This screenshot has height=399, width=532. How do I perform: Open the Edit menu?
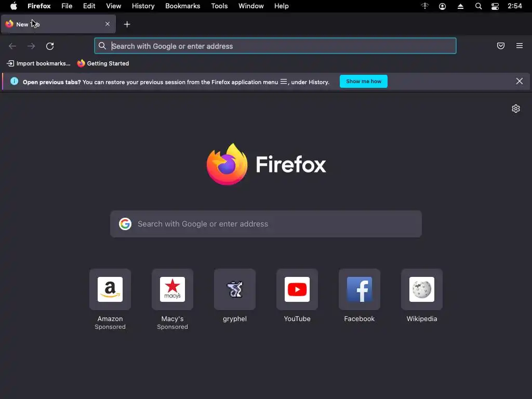coord(89,6)
